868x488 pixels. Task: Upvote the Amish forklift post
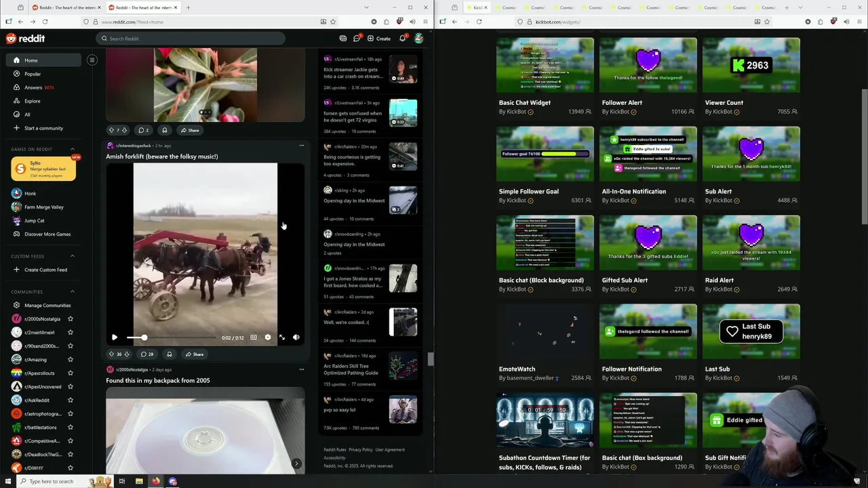coord(112,354)
